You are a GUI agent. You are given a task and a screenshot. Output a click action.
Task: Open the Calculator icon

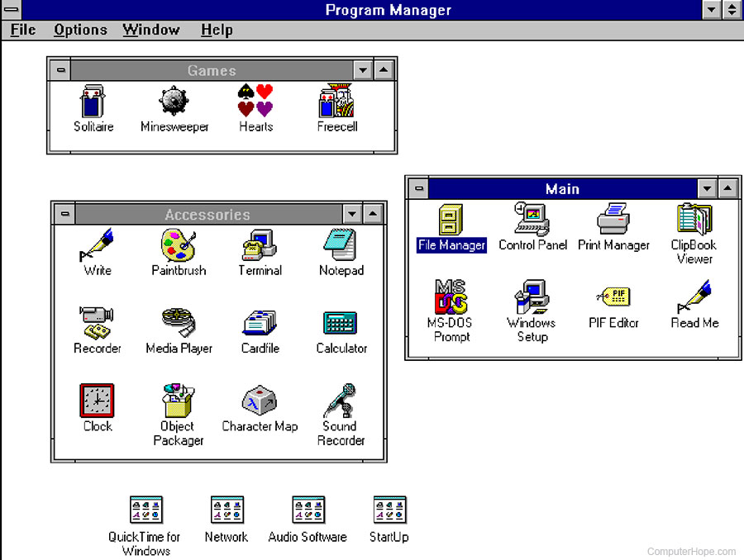341,322
